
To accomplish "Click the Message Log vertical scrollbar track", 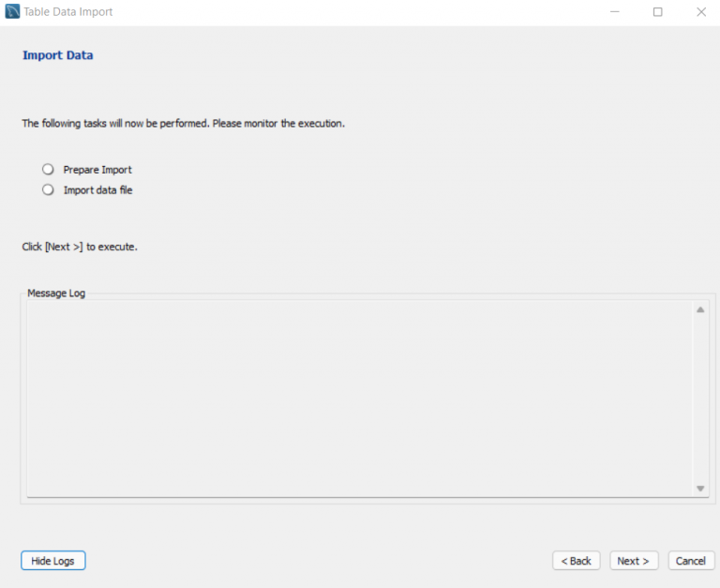I will click(x=700, y=399).
